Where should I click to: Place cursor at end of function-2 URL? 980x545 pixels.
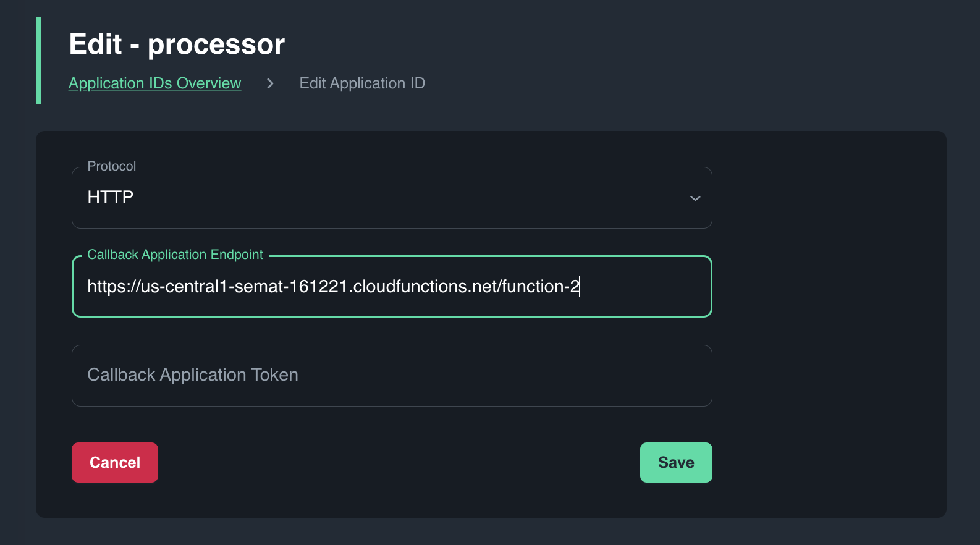pyautogui.click(x=580, y=287)
